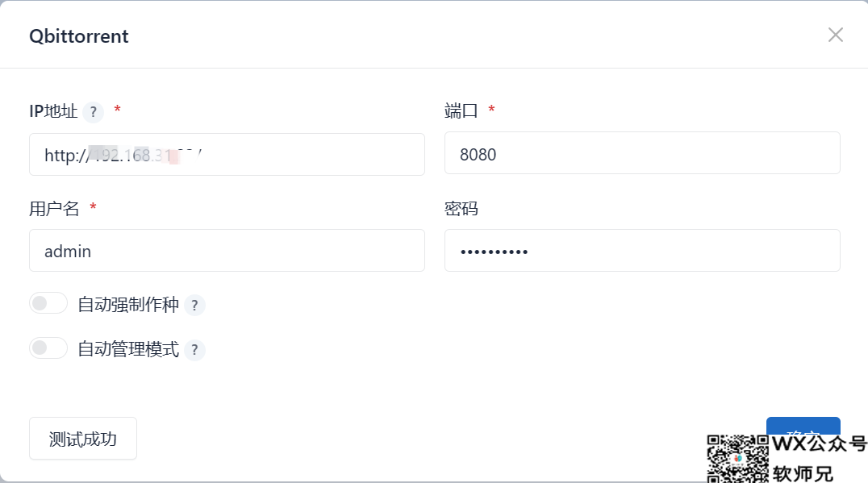Click the 端口 label text
This screenshot has width=868, height=483.
click(461, 110)
